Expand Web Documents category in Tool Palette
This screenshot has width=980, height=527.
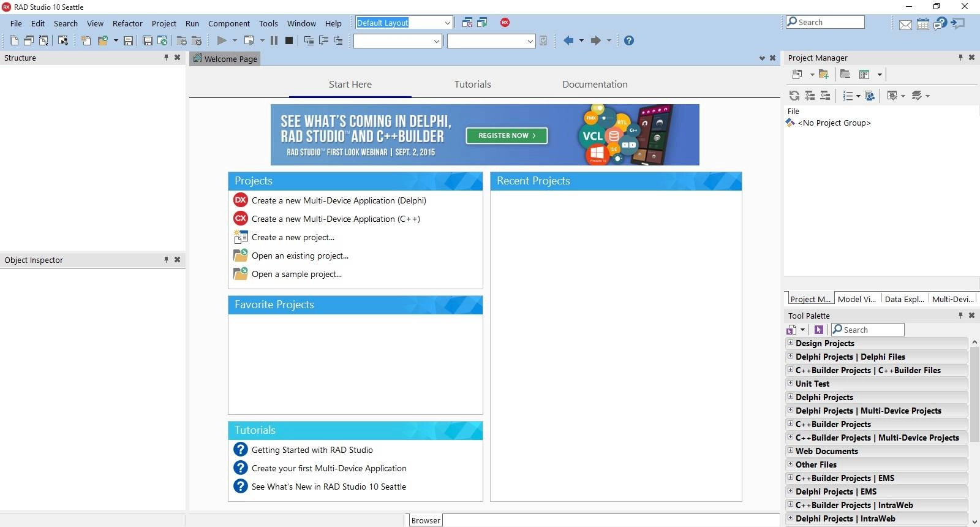click(790, 450)
